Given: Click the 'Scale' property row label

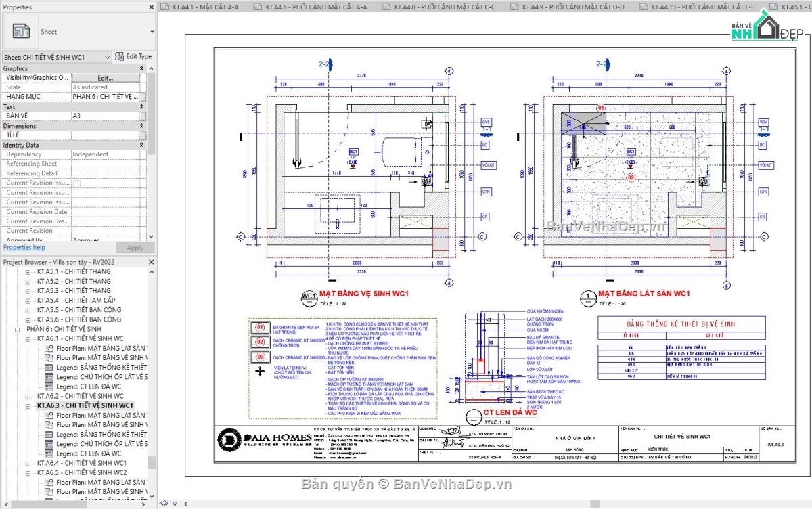Looking at the screenshot, I should 14,87.
